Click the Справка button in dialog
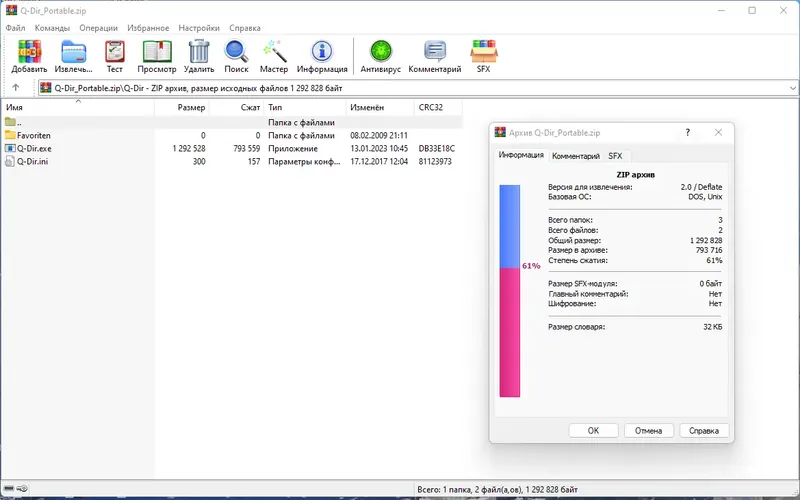800x500 pixels. [x=704, y=431]
